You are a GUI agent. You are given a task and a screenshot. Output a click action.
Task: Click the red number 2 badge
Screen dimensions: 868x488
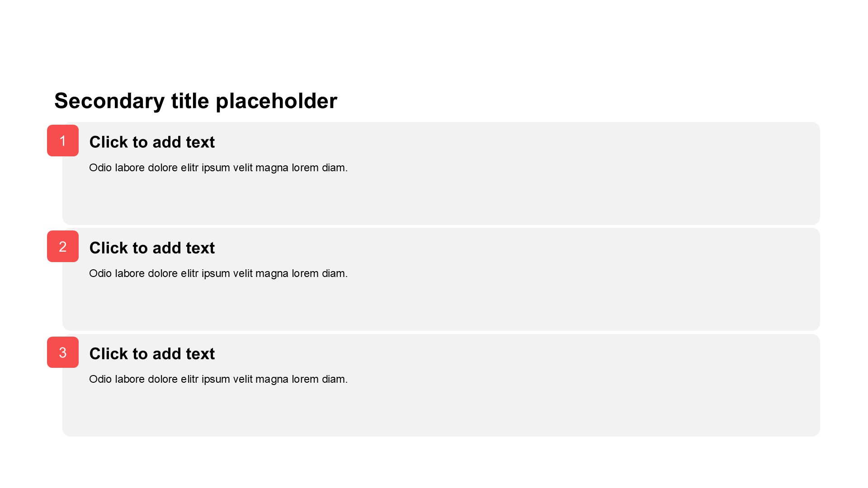63,246
